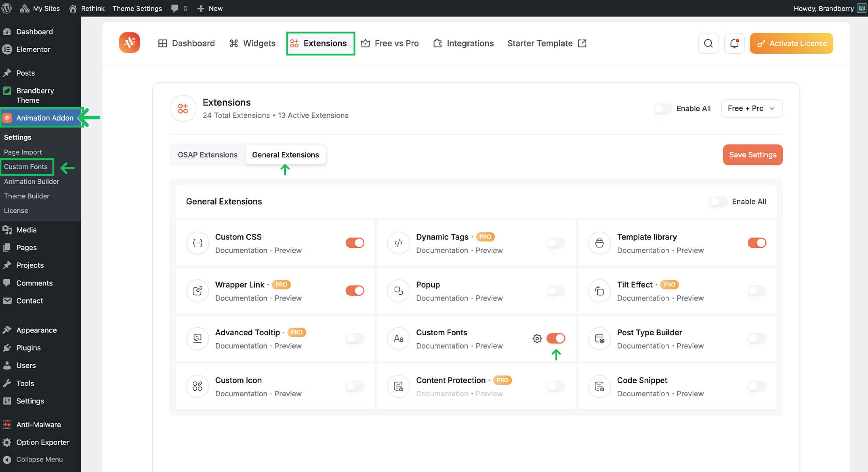Toggle Enable All in General Extensions
The height and width of the screenshot is (472, 868).
pos(718,202)
